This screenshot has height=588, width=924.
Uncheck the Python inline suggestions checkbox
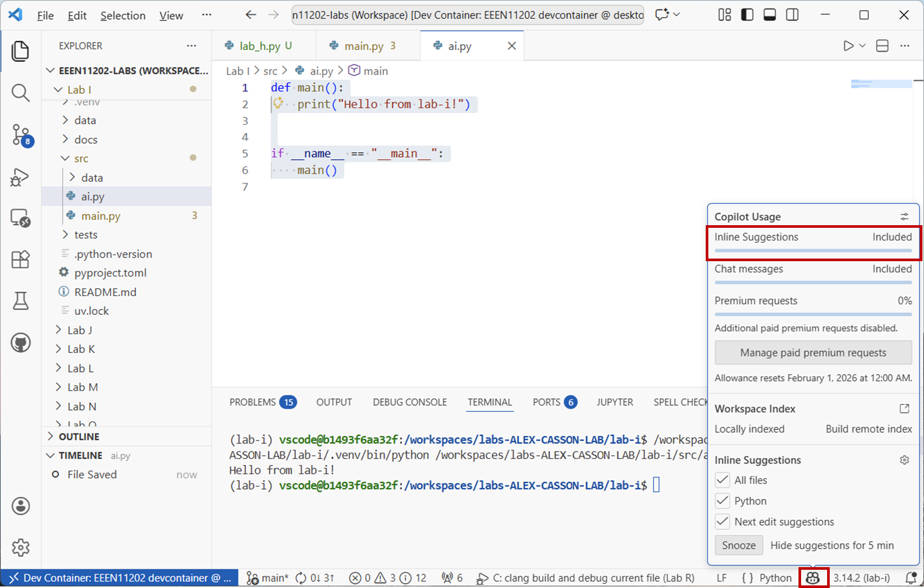(x=722, y=501)
